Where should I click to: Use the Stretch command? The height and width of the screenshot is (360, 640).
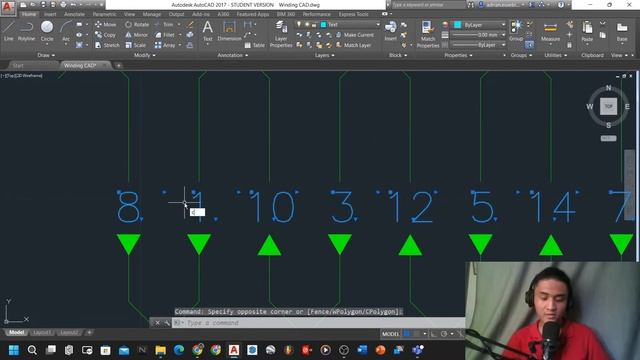pyautogui.click(x=107, y=45)
